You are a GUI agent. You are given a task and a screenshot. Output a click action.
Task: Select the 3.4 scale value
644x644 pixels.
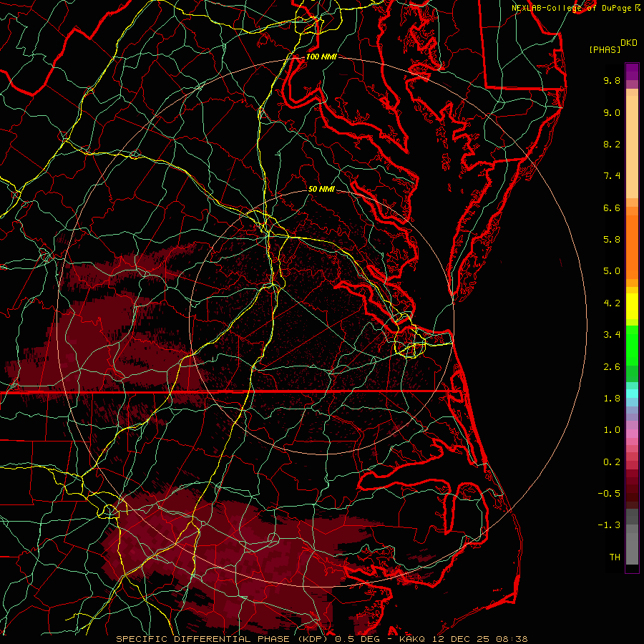[x=612, y=335]
